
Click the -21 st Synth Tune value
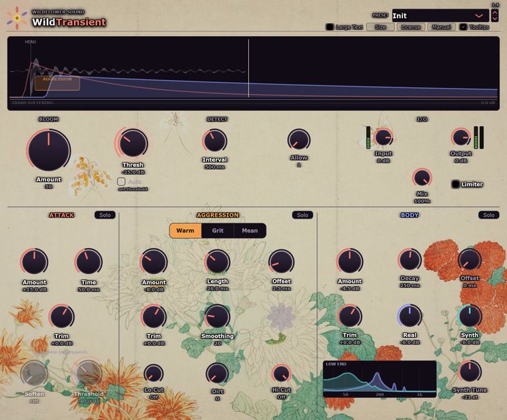pos(470,397)
